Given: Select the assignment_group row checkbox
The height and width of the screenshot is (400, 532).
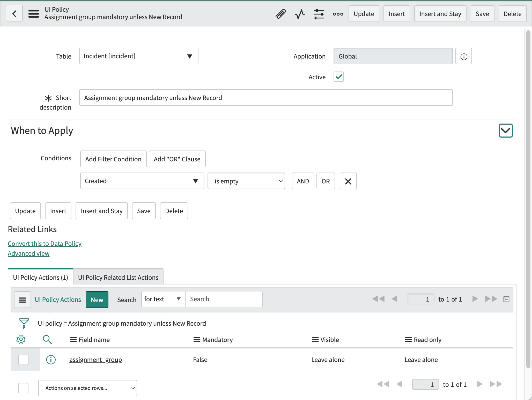Looking at the screenshot, I should point(23,360).
